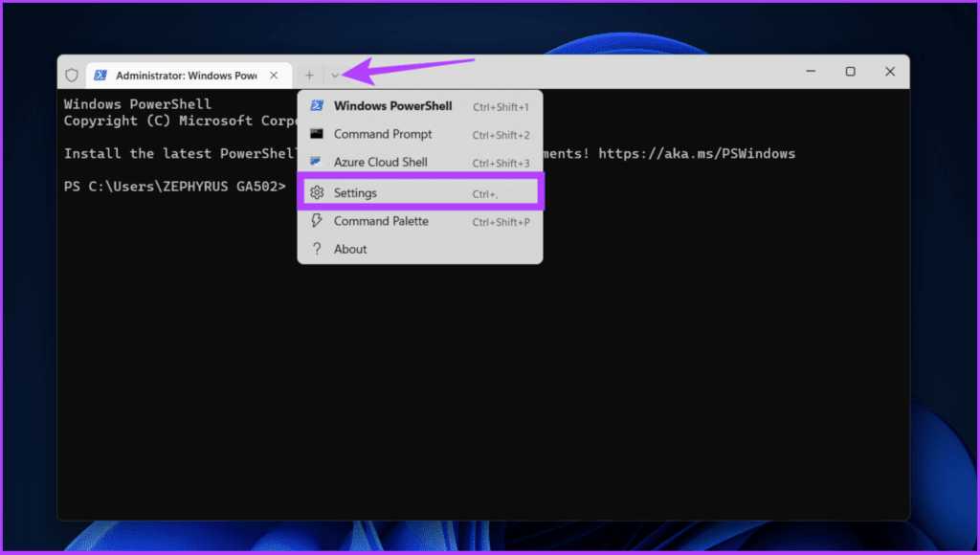Click the shield admin icon in title bar
This screenshot has height=555, width=980.
[72, 75]
